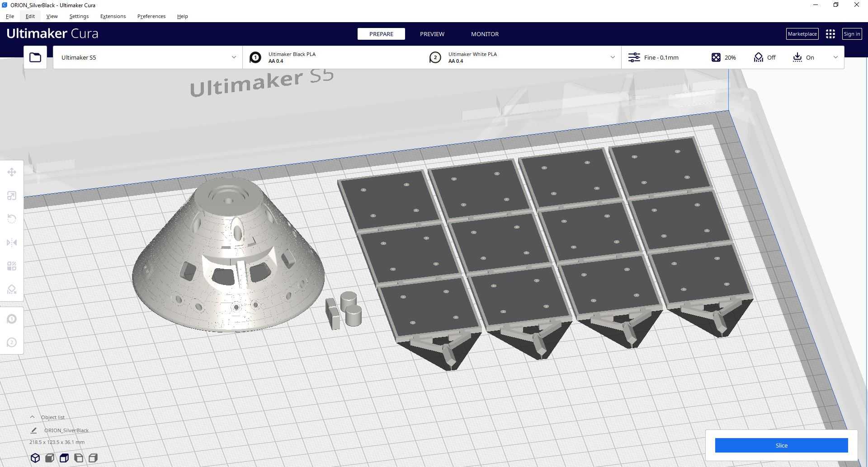The image size is (868, 467).
Task: Switch to the MONITOR stage
Action: click(x=485, y=34)
